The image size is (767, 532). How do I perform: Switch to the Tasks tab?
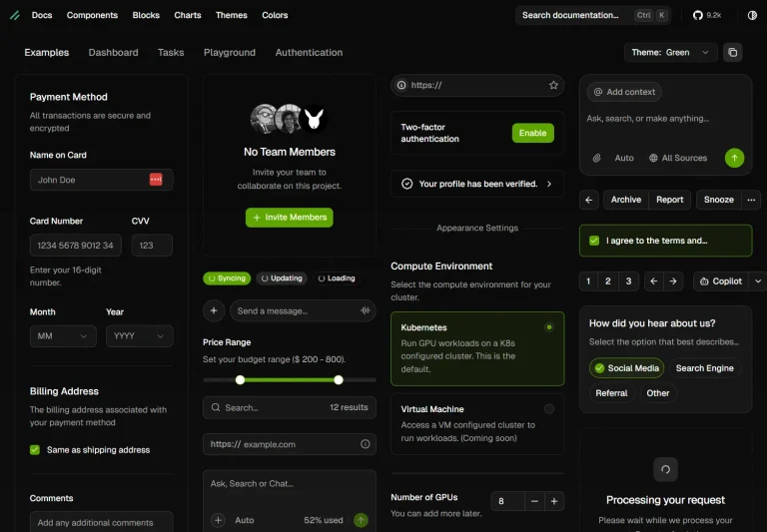point(171,52)
